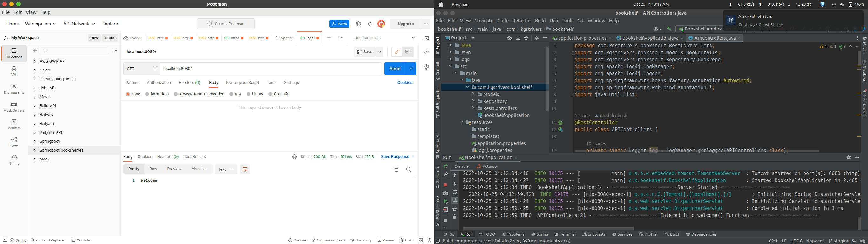Open the Text response format dropdown

pos(226,169)
